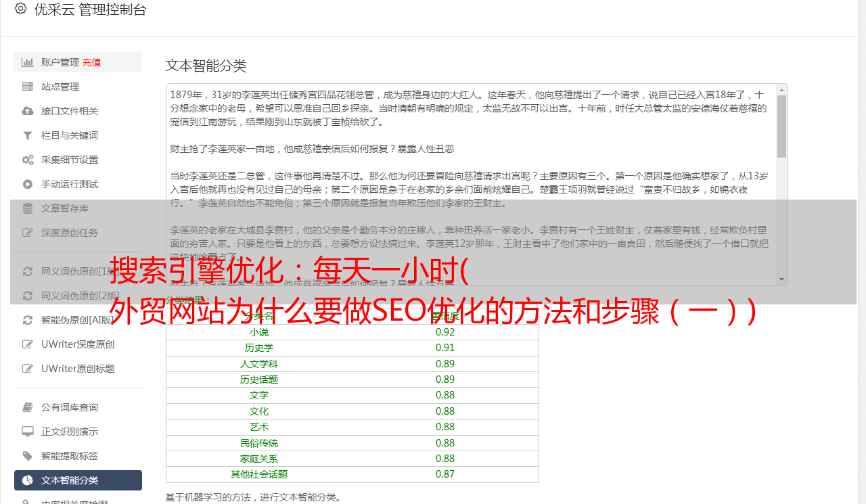Click the pie chart icon for 文本智能分类
This screenshot has width=866, height=504.
click(x=28, y=480)
